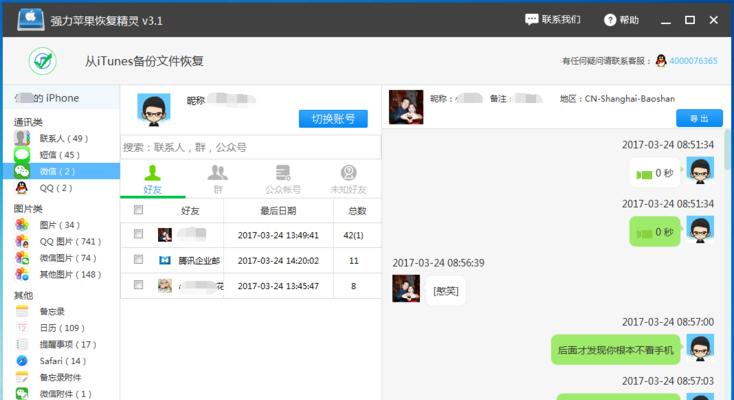
Task: Click total cell 42(1)
Action: tap(353, 235)
